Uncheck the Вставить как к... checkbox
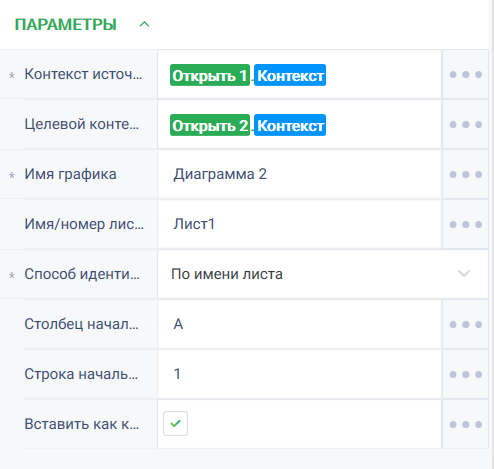494x469 pixels. 175,424
